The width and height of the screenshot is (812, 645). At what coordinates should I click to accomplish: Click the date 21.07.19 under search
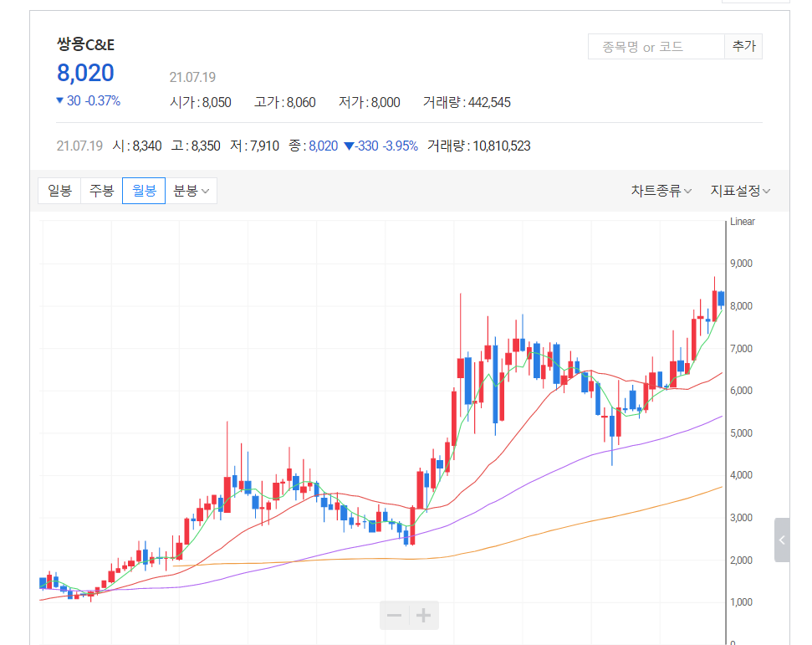coord(192,77)
